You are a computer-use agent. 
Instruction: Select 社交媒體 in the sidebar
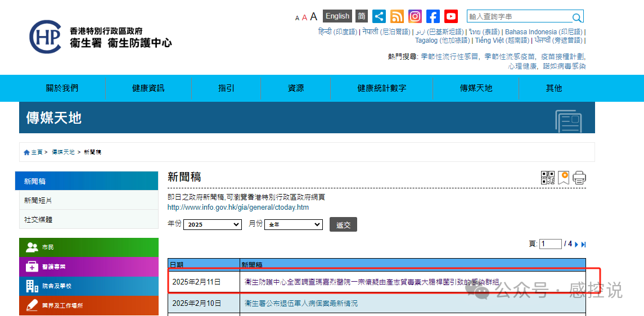point(89,219)
